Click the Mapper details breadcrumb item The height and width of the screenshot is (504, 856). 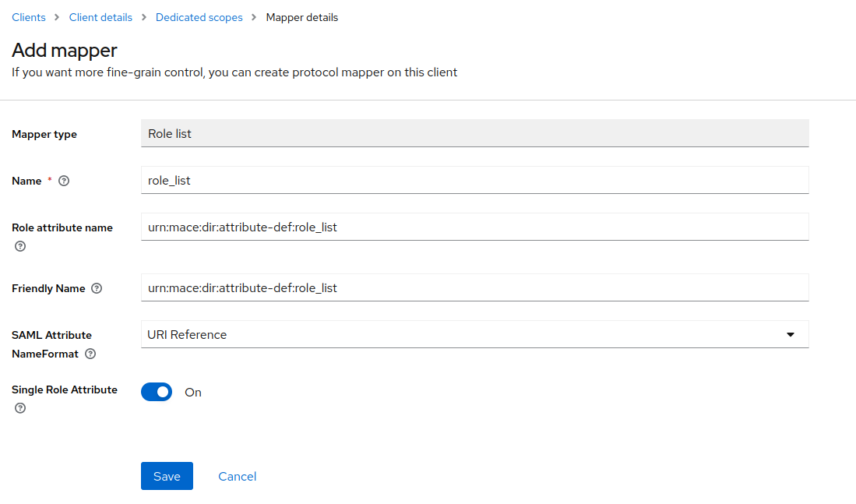pos(302,17)
